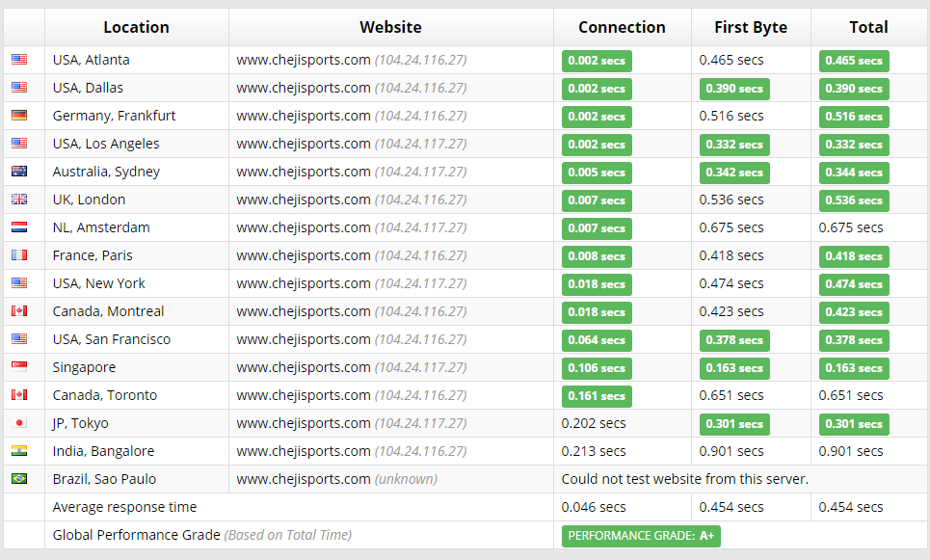930x560 pixels.
Task: Click the website address in the Amsterdam row
Action: pos(304,227)
